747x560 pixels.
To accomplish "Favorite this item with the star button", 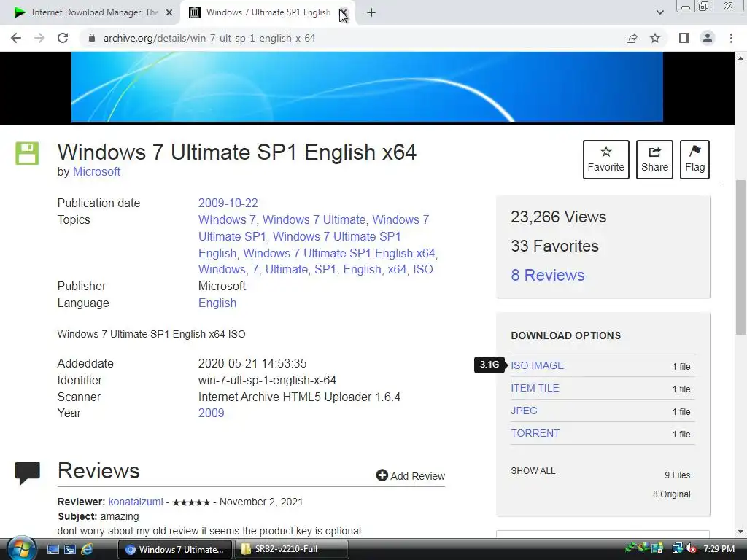I will [606, 160].
